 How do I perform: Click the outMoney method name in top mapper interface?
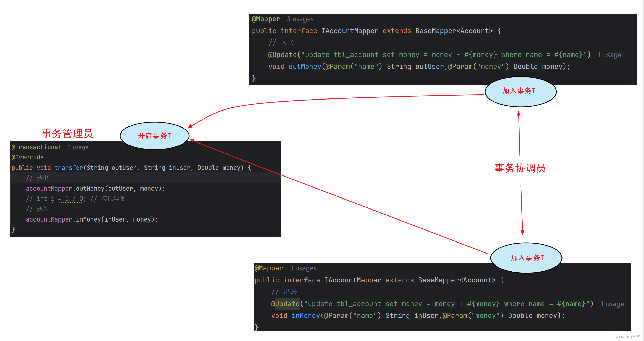point(305,67)
